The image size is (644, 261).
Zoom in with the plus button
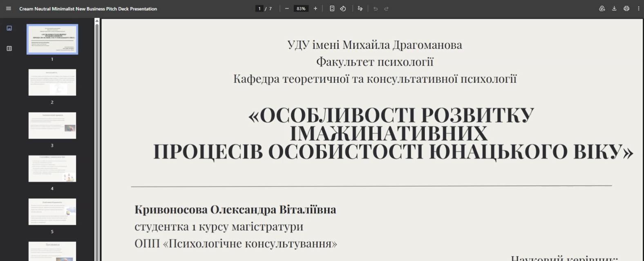click(x=315, y=9)
